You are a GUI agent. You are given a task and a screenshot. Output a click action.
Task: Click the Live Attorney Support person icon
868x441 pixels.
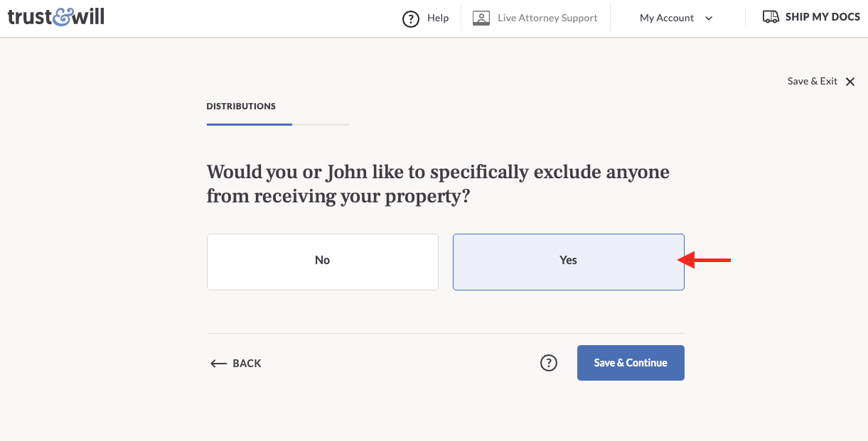pyautogui.click(x=481, y=18)
